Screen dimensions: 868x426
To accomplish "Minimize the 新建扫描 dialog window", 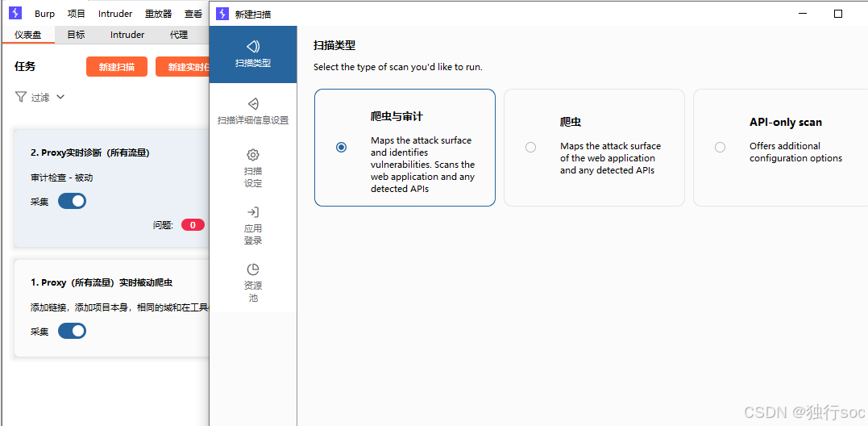I will coord(802,14).
